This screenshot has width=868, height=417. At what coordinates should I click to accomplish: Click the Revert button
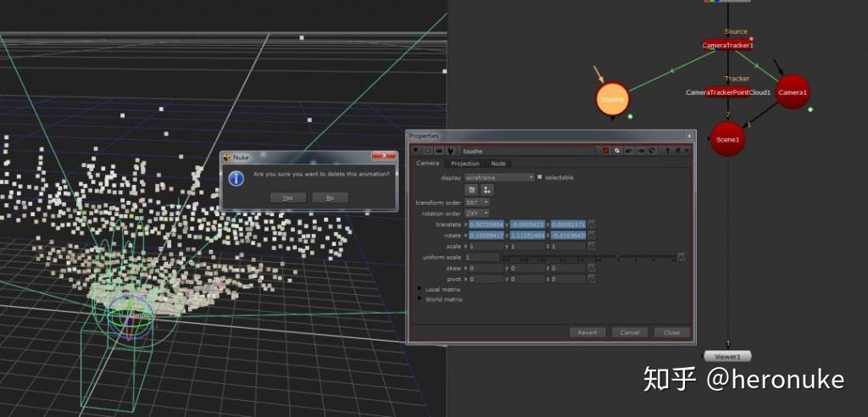click(x=587, y=332)
